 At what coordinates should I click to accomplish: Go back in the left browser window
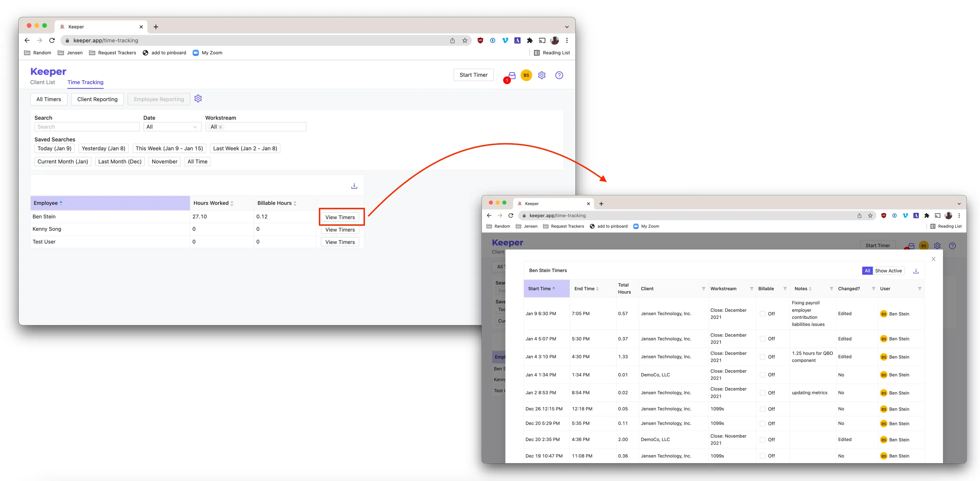(x=27, y=40)
